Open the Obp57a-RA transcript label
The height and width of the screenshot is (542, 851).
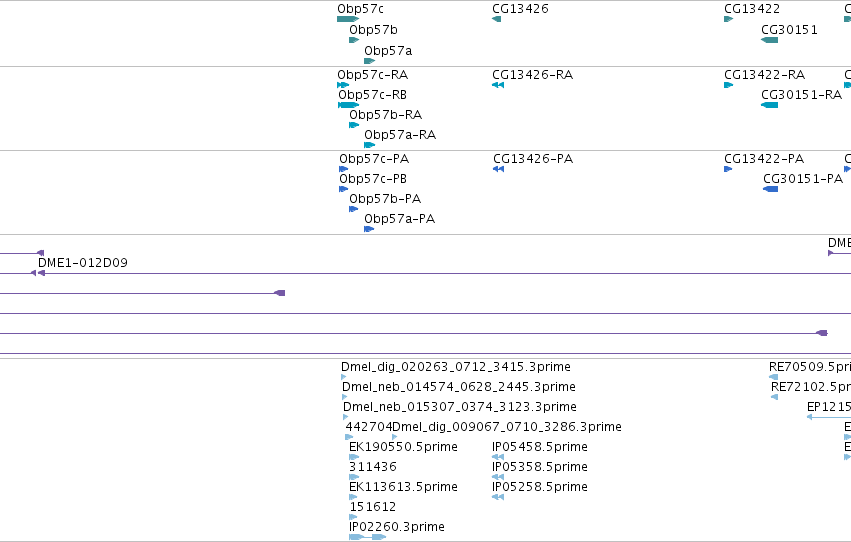click(400, 135)
